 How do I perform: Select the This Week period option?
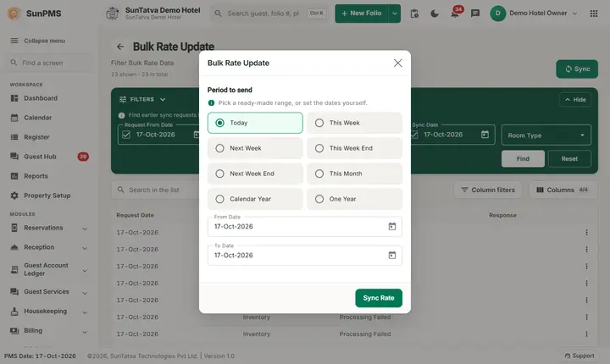(354, 123)
